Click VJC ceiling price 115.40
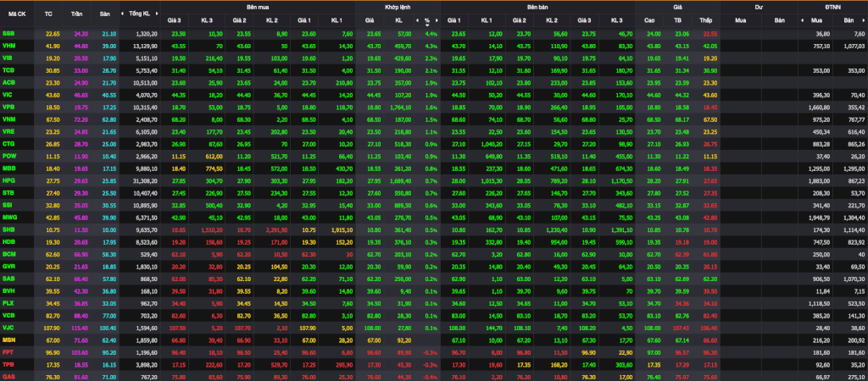Viewport: 868px width, 381px height. [x=80, y=328]
